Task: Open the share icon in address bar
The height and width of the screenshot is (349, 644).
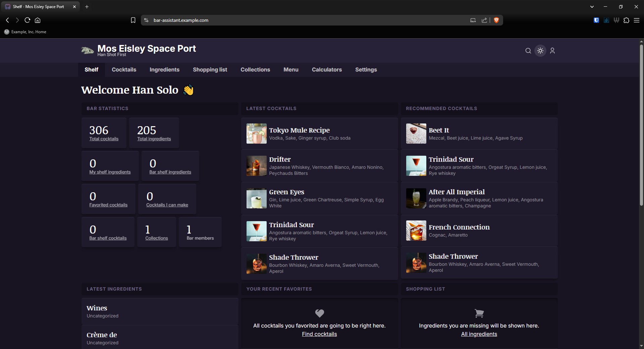Action: point(484,20)
